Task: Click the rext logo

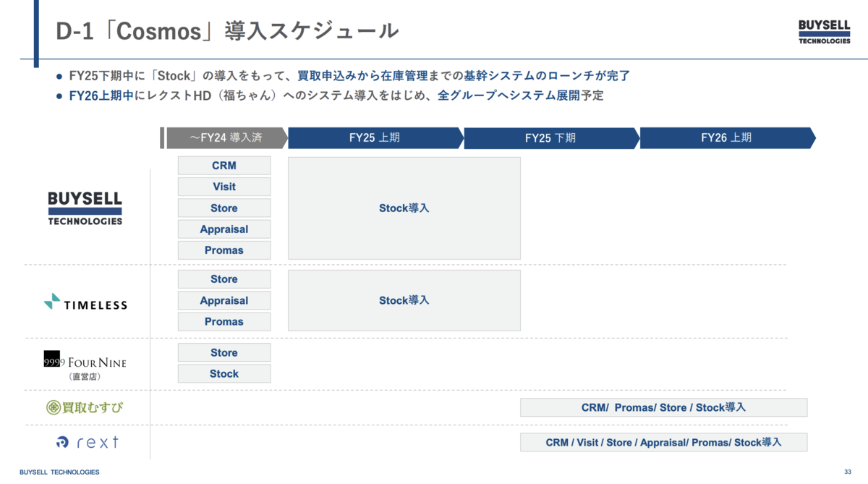Action: click(87, 442)
